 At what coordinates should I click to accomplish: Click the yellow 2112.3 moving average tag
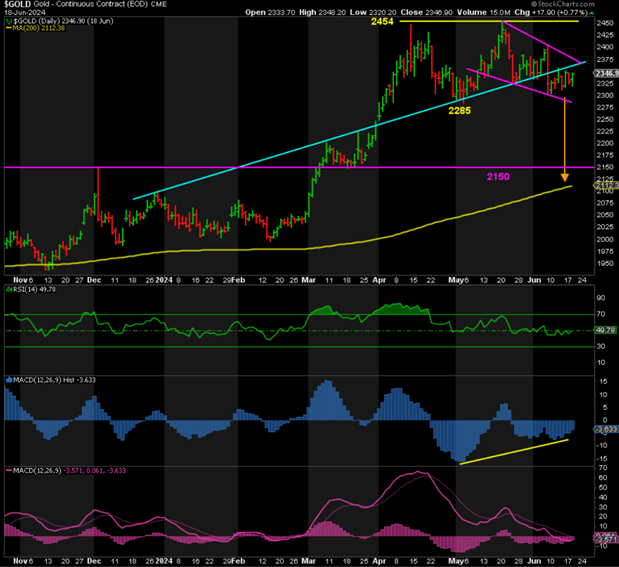click(x=606, y=185)
